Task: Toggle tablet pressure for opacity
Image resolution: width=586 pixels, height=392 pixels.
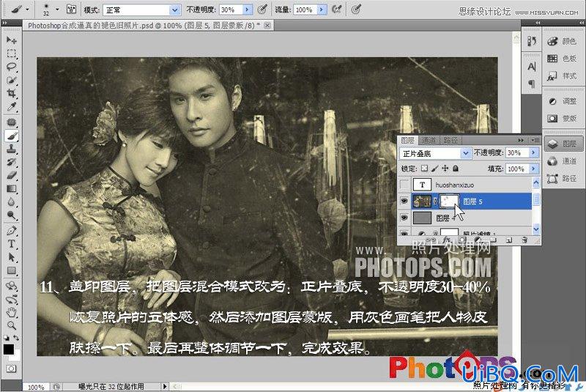Action: pyautogui.click(x=262, y=10)
